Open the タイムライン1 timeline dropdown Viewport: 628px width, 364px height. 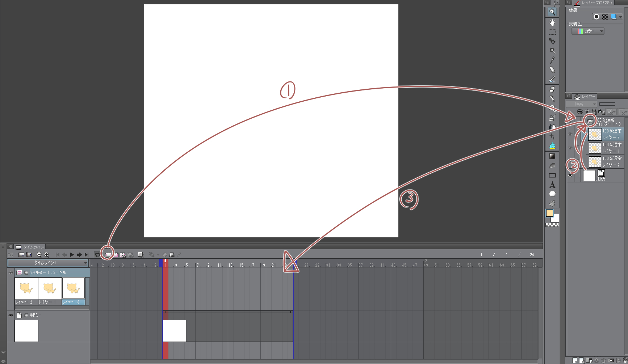tap(48, 263)
